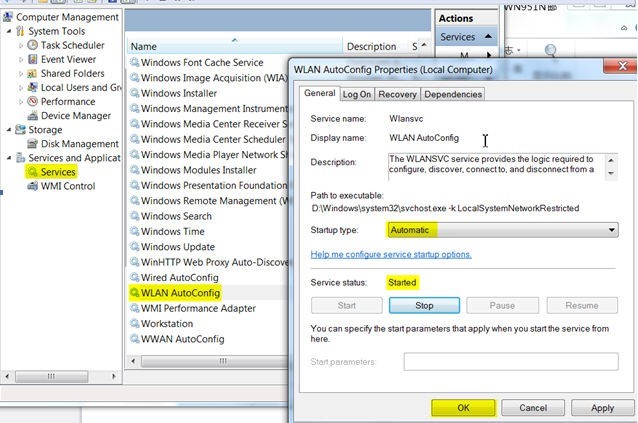Open Disk Management icon under Storage
Viewport: 638px width, 423px height.
(32, 144)
